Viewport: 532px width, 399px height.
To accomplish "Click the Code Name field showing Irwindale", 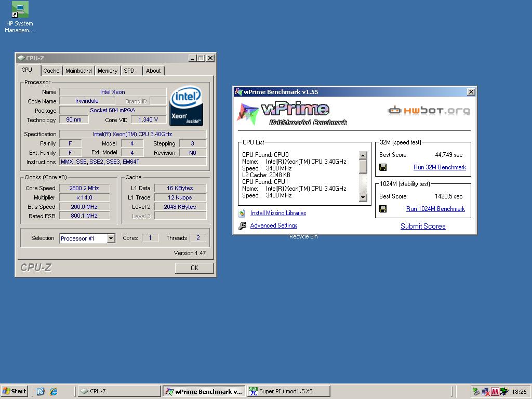I will 87,101.
